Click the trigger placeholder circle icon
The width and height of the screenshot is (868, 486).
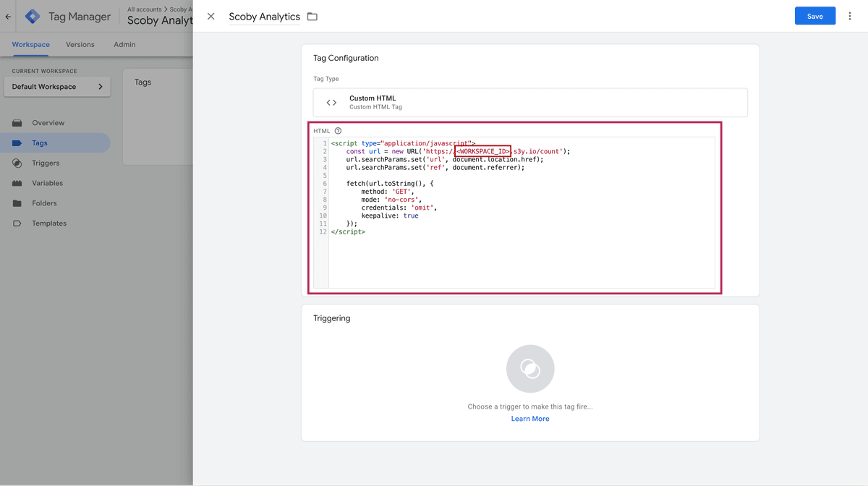[x=530, y=369]
